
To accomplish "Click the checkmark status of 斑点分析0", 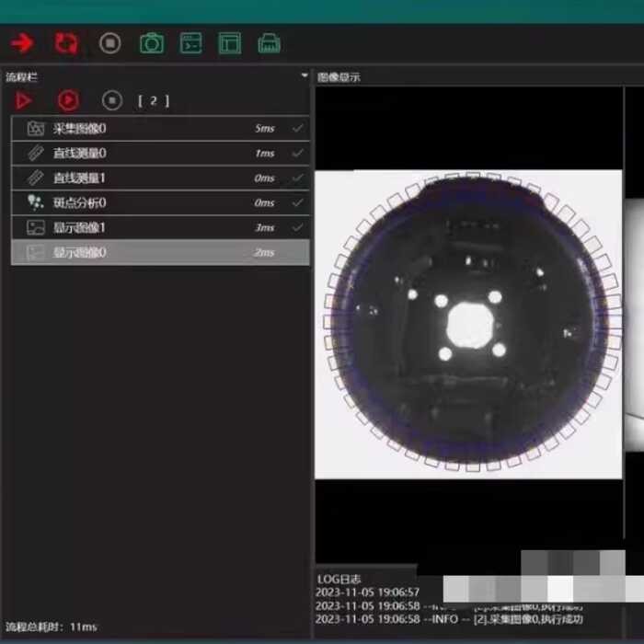I will point(298,202).
